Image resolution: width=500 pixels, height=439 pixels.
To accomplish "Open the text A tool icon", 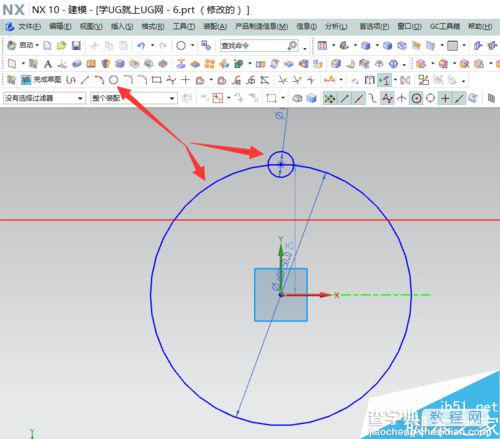I will (48, 64).
